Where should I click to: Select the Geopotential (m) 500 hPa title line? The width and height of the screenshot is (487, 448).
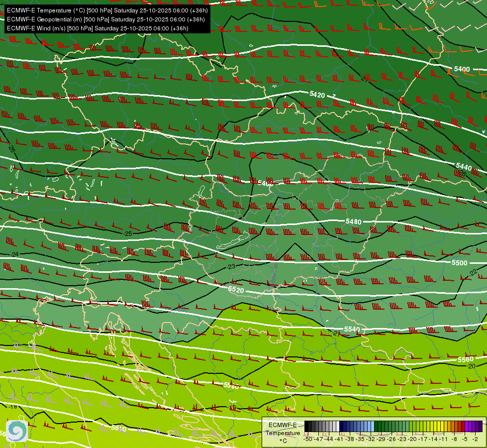[x=106, y=19]
